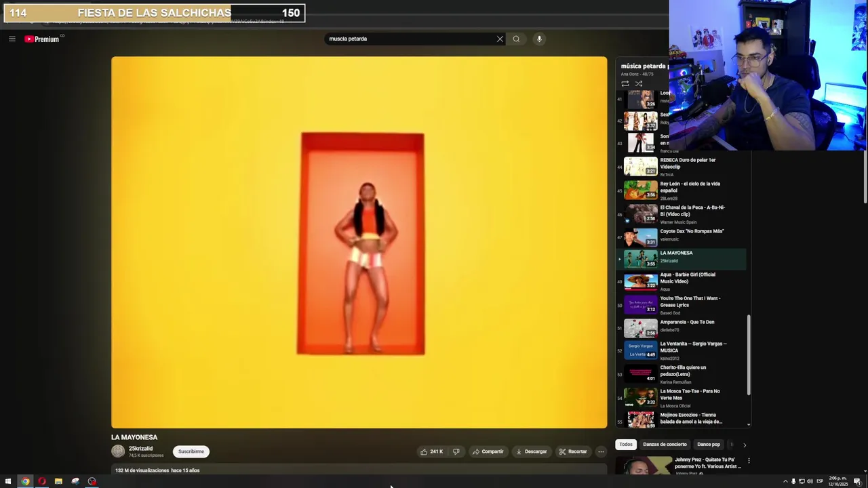Play La Ventanita Sergio Vargas item
Image resolution: width=868 pixels, height=488 pixels.
(x=682, y=350)
